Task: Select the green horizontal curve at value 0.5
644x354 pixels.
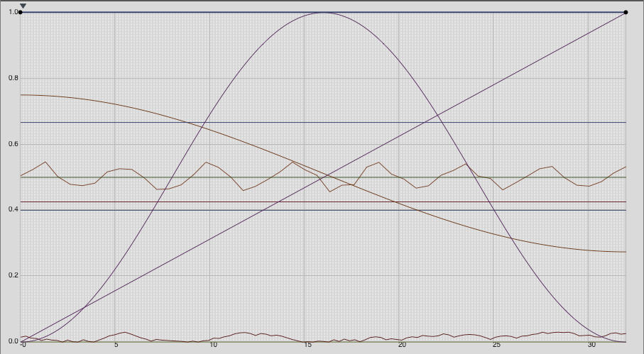Action: [323, 177]
